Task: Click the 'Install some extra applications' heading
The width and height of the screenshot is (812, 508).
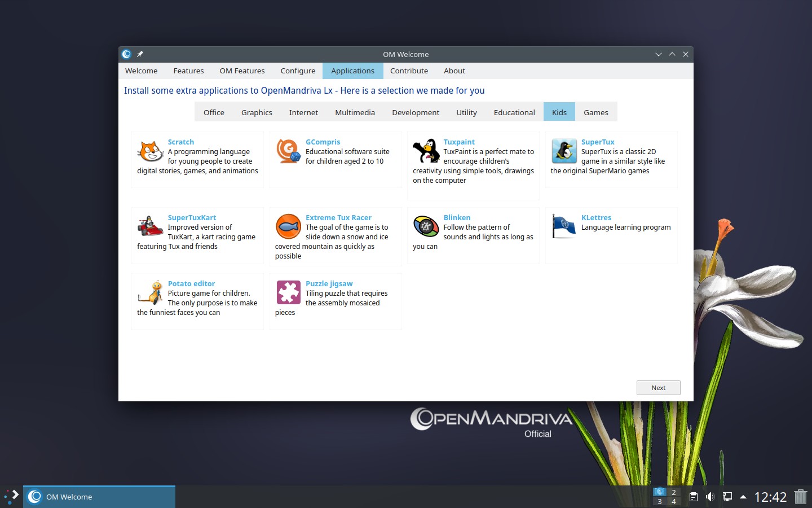Action: click(x=304, y=90)
